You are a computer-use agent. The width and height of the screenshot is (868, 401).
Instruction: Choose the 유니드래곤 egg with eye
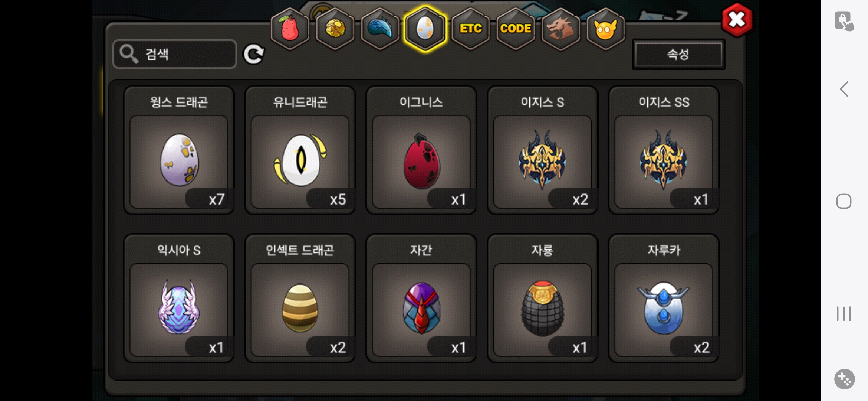(300, 150)
